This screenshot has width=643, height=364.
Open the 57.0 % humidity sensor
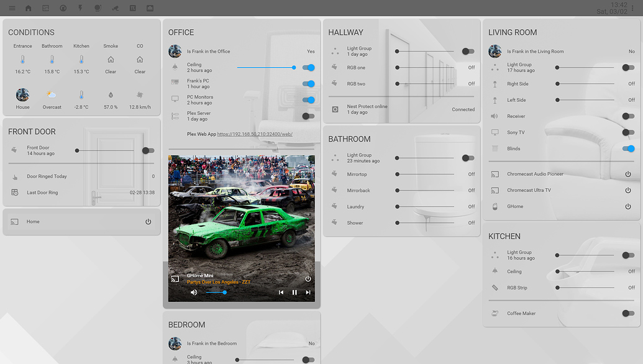tap(111, 94)
